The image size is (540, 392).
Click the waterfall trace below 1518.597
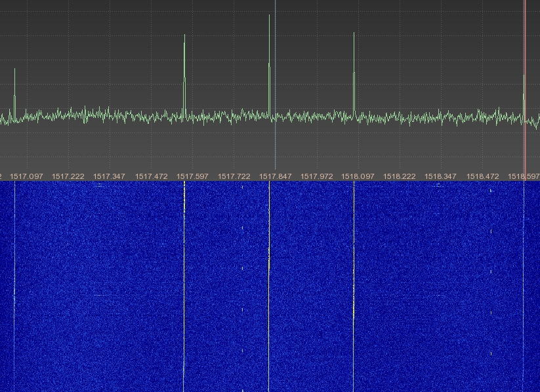pos(524,282)
